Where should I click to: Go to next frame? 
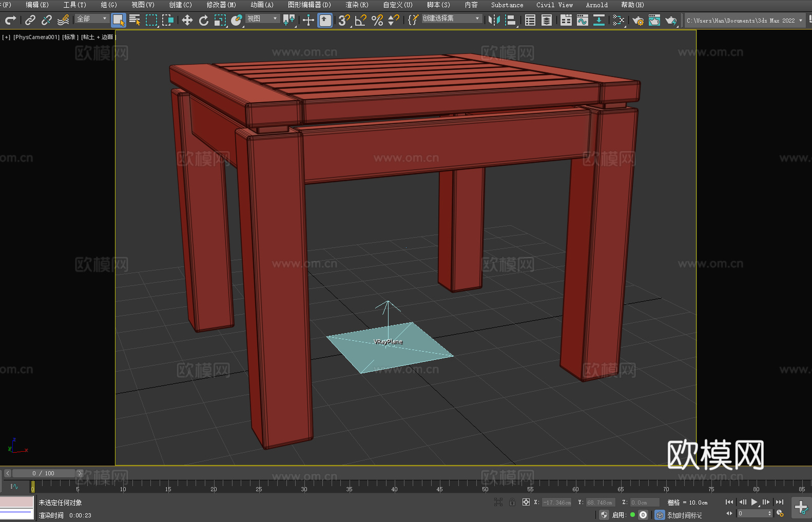point(766,502)
